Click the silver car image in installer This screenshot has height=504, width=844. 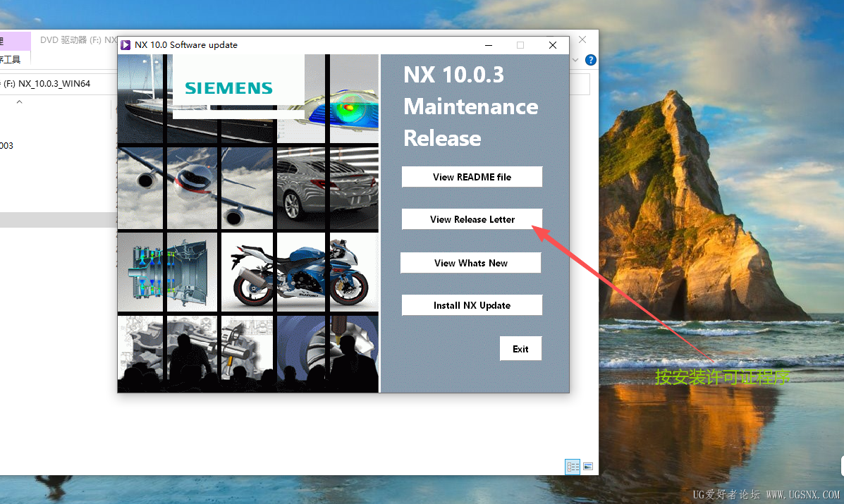pyautogui.click(x=327, y=188)
